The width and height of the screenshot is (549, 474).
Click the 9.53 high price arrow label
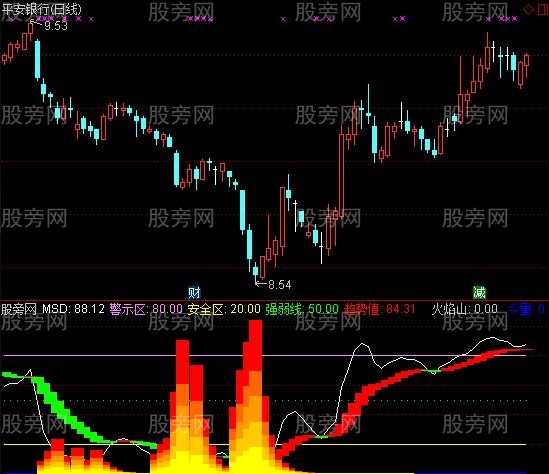[x=49, y=26]
